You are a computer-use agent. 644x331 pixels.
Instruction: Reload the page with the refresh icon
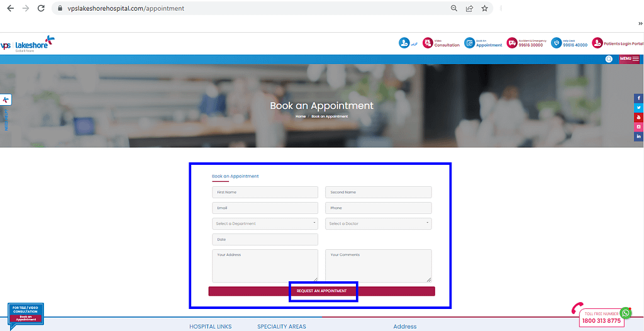point(41,8)
